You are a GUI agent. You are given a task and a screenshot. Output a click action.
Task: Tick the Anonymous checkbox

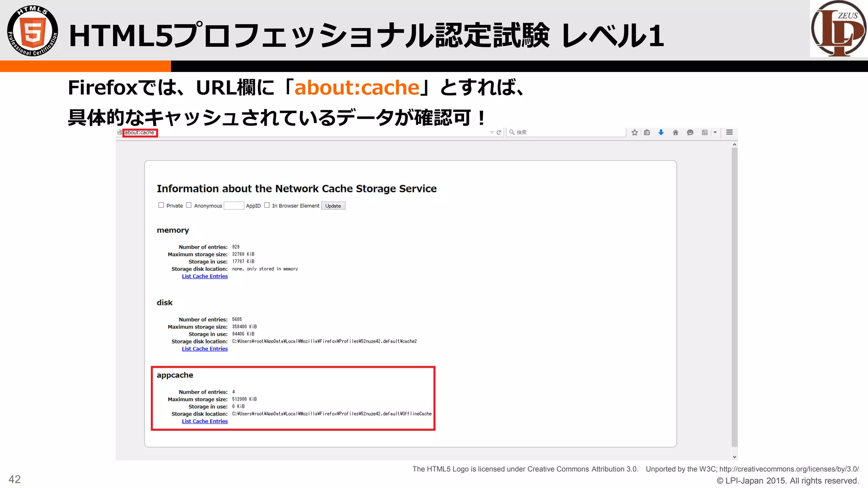(189, 205)
